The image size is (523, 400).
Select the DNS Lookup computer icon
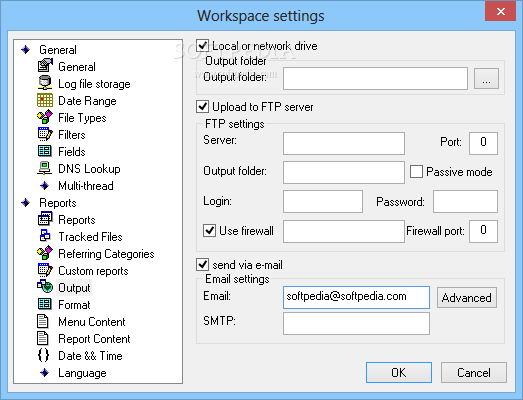(45, 168)
